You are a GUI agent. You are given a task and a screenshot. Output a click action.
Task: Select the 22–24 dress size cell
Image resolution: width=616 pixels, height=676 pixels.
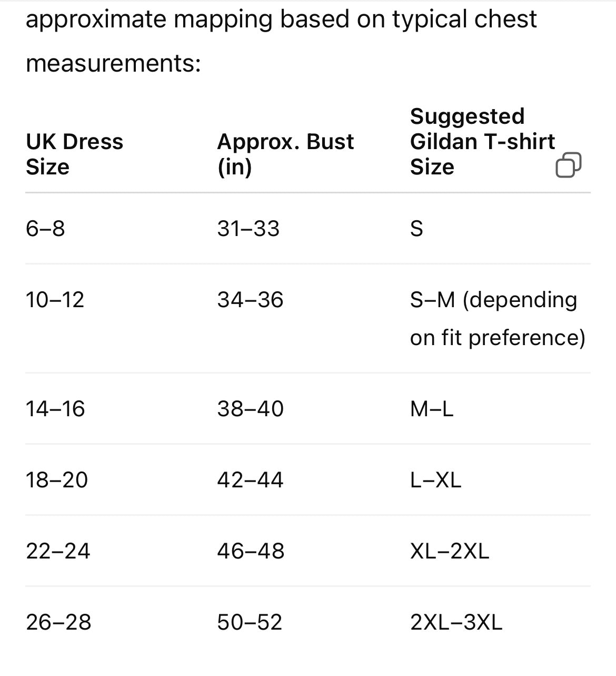pyautogui.click(x=58, y=551)
